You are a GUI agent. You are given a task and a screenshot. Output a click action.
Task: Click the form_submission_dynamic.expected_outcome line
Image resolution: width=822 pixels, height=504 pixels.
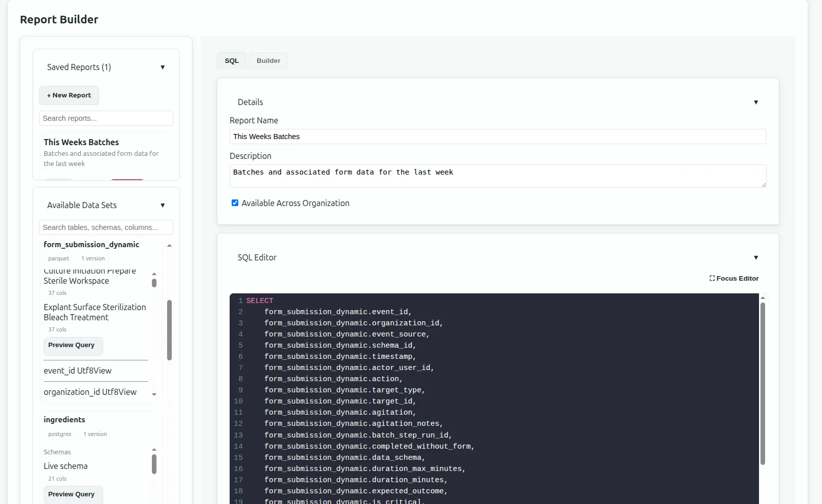[356, 491]
